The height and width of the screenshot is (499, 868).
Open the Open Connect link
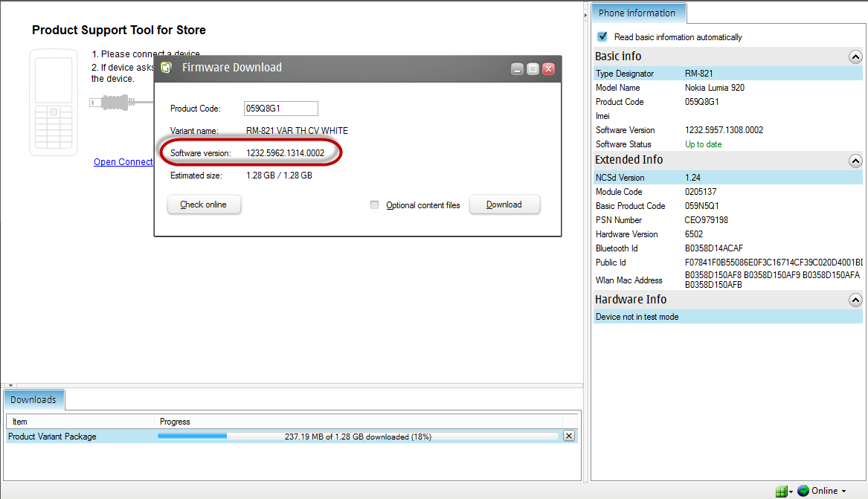[123, 161]
